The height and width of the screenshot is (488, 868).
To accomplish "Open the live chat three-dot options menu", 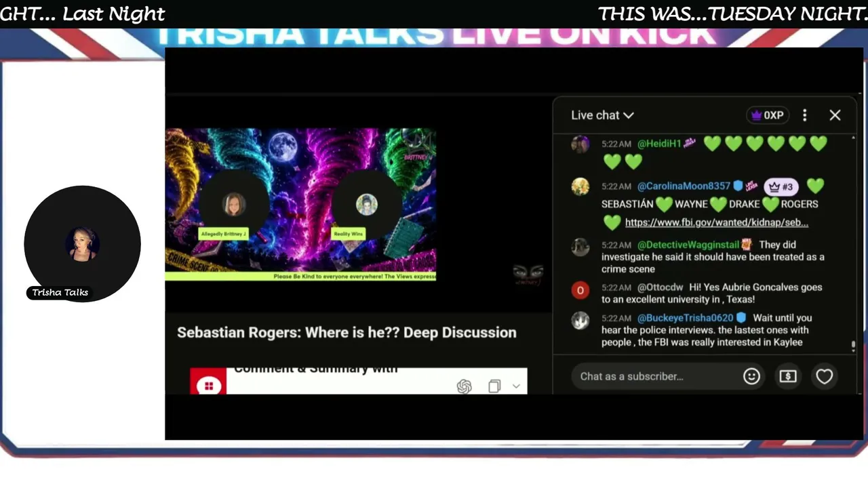I will click(x=805, y=115).
